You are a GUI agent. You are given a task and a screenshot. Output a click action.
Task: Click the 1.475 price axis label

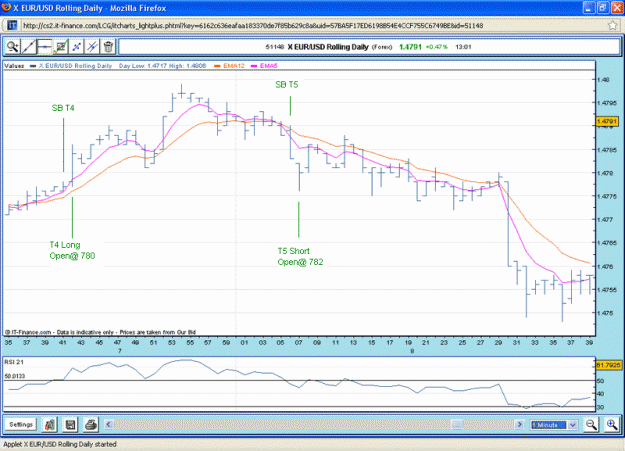tap(605, 313)
